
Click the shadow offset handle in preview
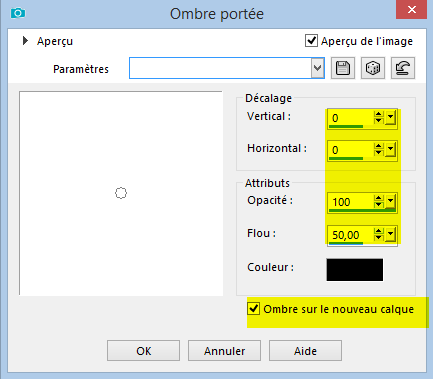(121, 193)
